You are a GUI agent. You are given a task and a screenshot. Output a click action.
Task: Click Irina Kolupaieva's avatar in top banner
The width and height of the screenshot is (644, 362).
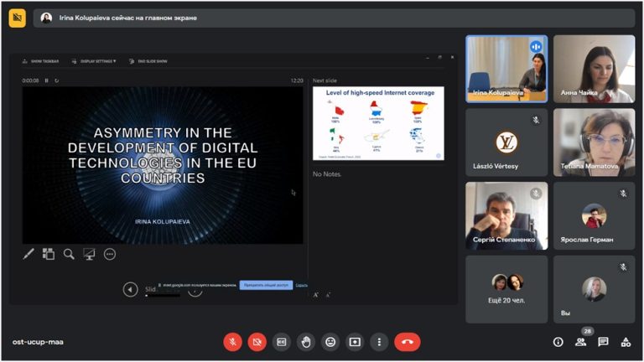point(46,18)
